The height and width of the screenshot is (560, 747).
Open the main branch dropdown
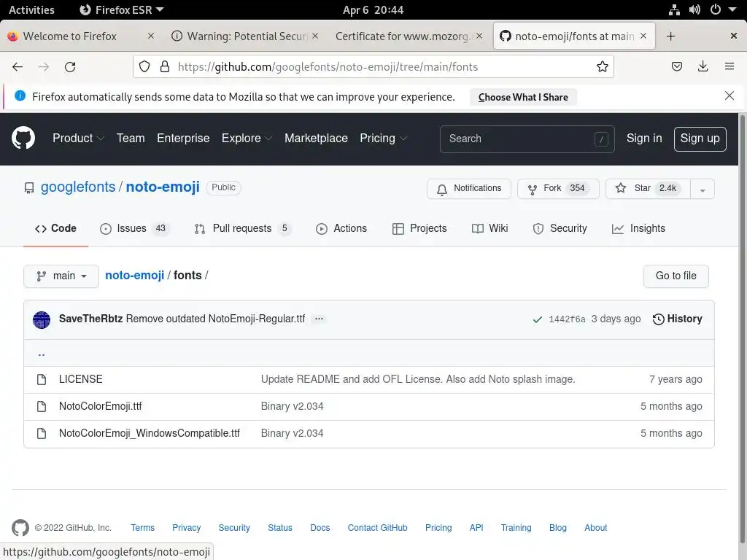click(61, 276)
